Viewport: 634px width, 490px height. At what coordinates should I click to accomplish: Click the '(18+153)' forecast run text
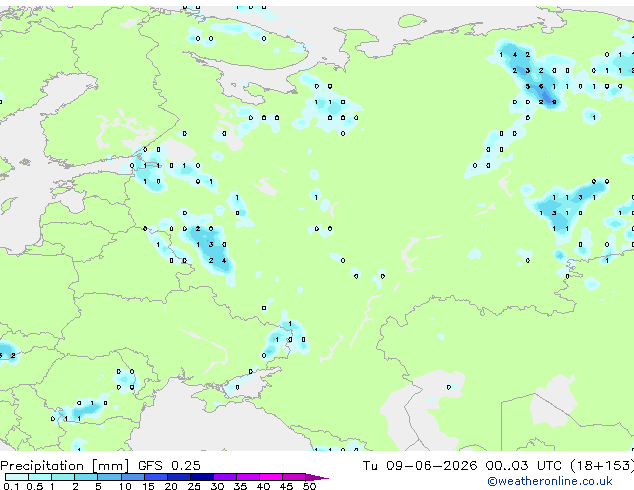tap(602, 466)
